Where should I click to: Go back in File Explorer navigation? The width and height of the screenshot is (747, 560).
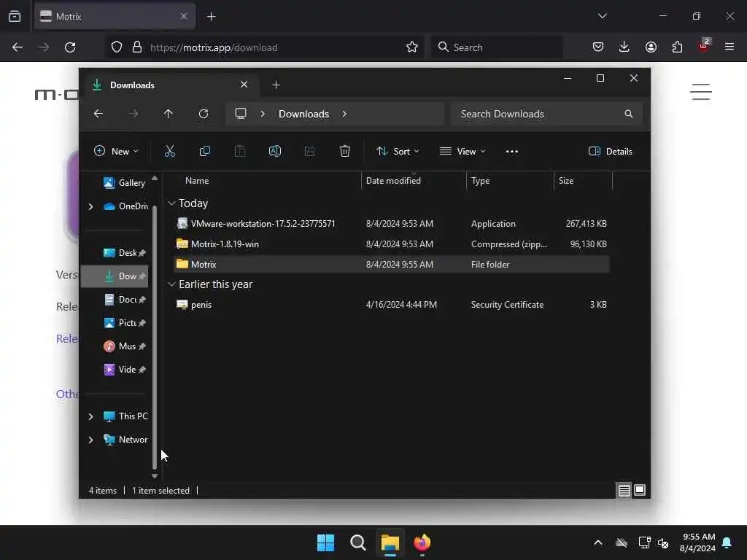[x=98, y=114]
